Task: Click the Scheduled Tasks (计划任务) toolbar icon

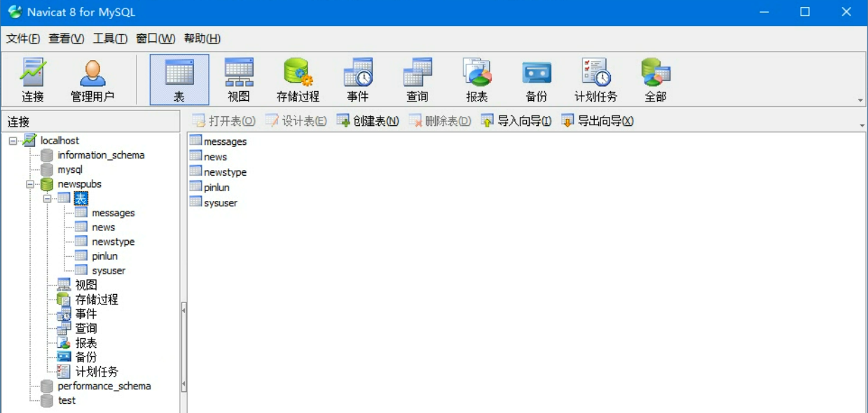Action: click(x=596, y=80)
